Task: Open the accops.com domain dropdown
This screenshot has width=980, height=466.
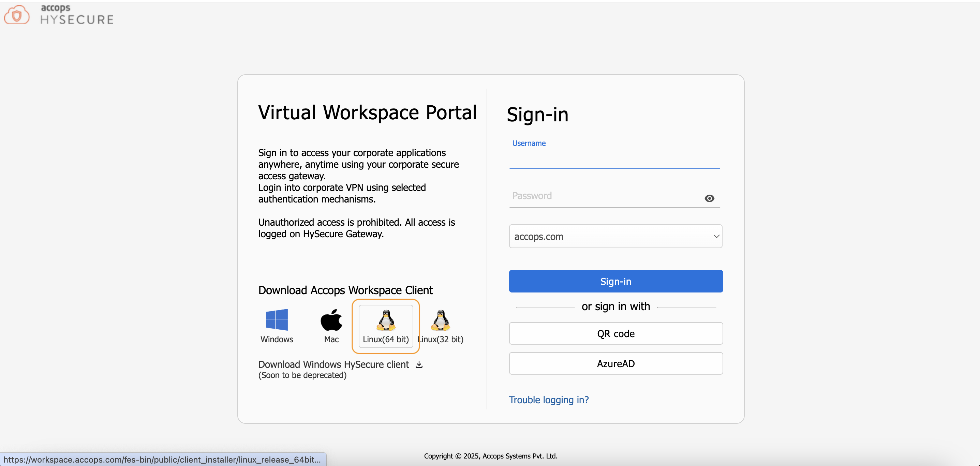Action: pos(609,236)
